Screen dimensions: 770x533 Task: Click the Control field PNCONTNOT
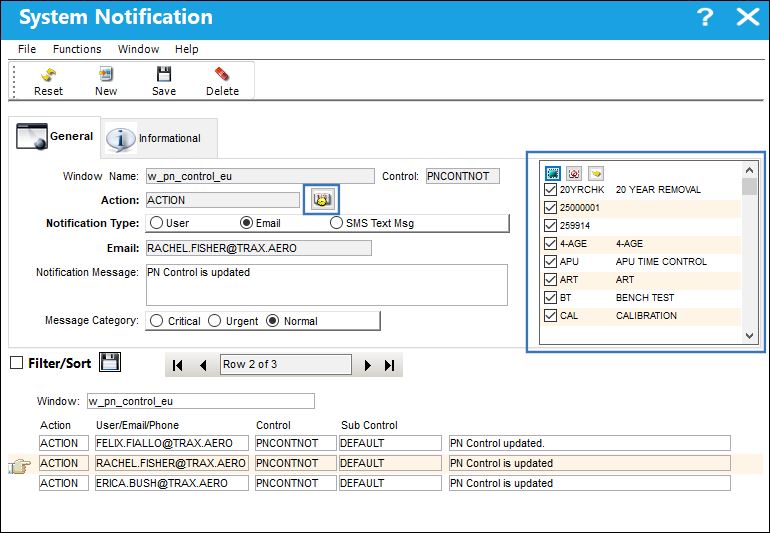click(x=463, y=176)
